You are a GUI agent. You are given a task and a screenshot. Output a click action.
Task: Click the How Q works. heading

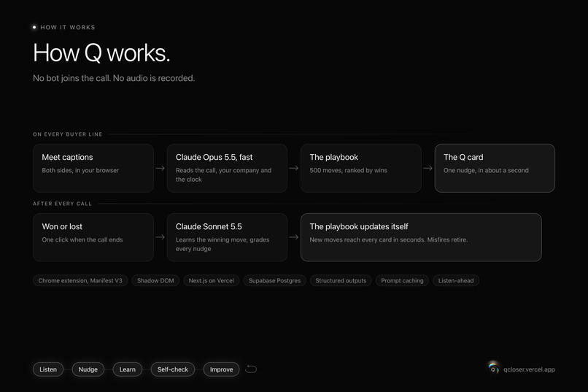point(101,53)
